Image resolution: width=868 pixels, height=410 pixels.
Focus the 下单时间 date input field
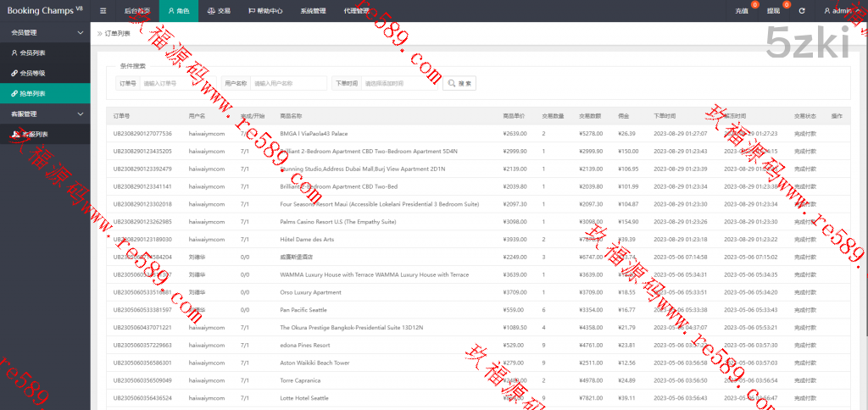pos(398,83)
